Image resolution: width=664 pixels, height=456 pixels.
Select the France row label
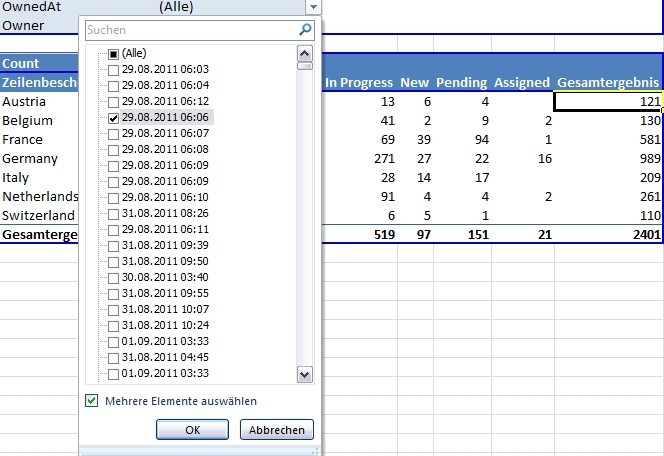[x=22, y=140]
